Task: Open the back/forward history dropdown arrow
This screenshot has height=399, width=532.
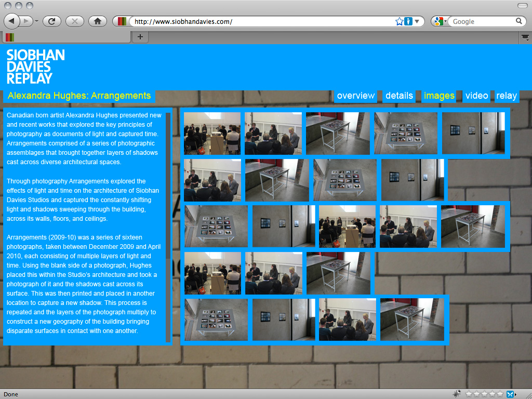Action: (37, 21)
